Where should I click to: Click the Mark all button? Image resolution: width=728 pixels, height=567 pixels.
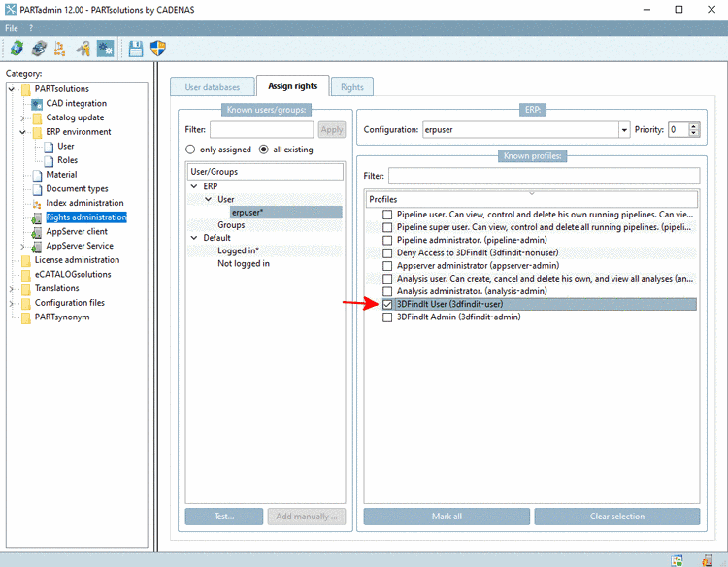point(447,517)
